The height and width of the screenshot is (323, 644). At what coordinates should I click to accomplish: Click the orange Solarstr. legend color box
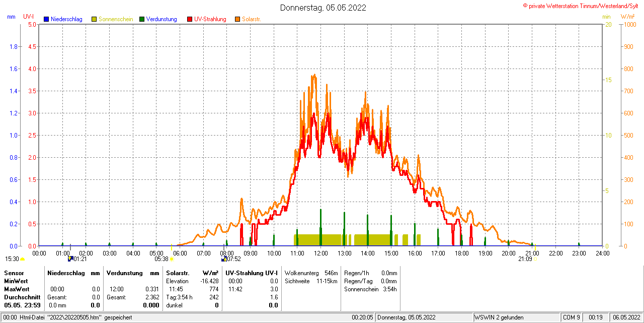[237, 19]
